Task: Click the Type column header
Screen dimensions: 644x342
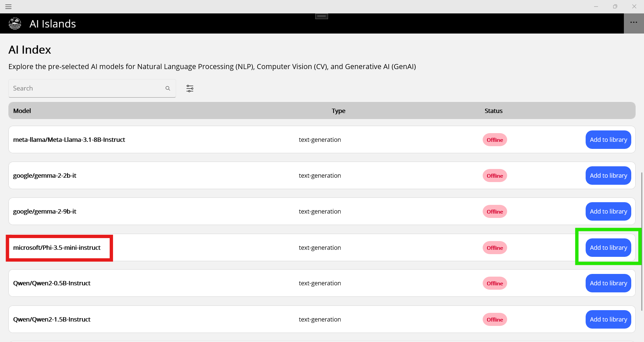Action: click(338, 111)
